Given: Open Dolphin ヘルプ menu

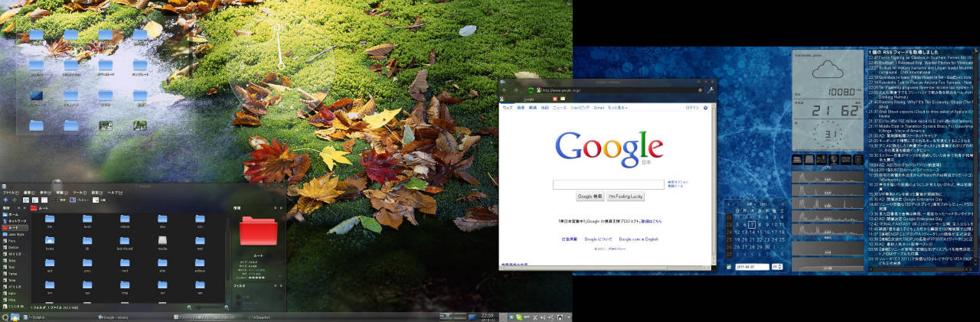Looking at the screenshot, I should 114,192.
